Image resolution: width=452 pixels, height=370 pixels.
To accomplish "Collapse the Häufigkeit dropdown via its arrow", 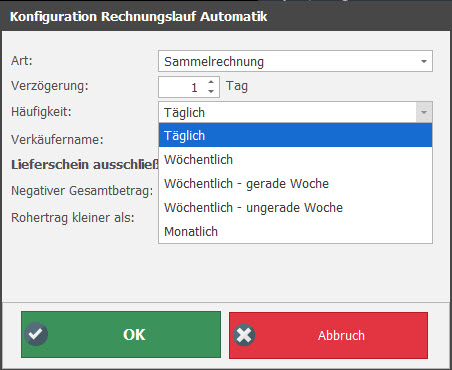I will (x=424, y=112).
